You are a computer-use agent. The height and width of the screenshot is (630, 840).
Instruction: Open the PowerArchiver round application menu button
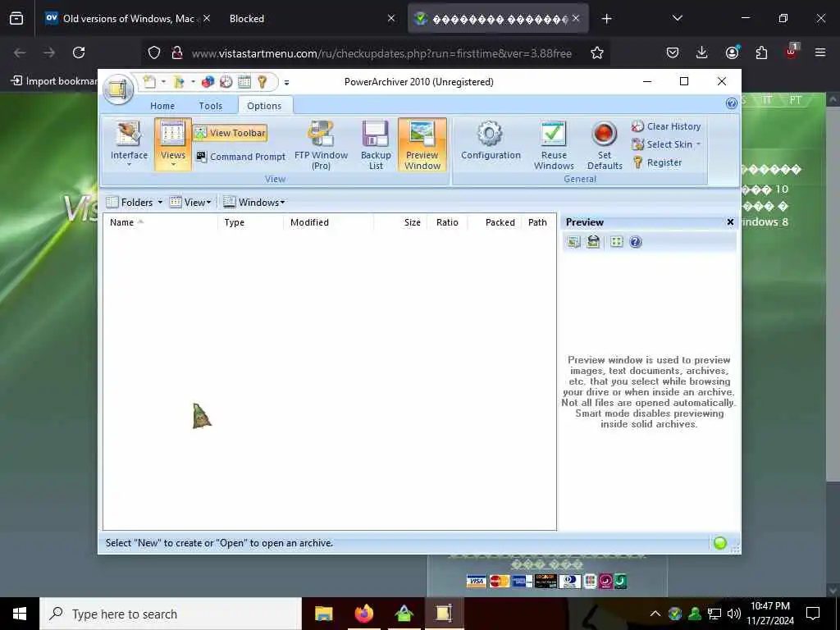(x=118, y=89)
